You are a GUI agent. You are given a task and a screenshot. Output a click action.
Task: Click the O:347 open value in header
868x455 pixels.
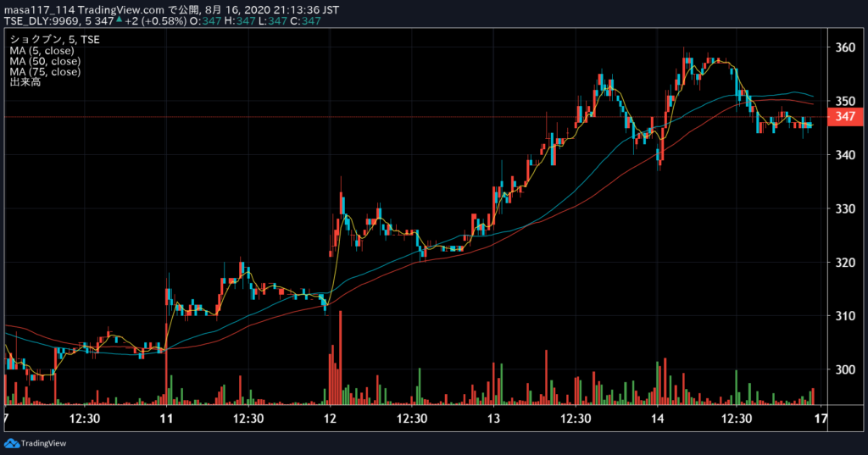[x=205, y=21]
